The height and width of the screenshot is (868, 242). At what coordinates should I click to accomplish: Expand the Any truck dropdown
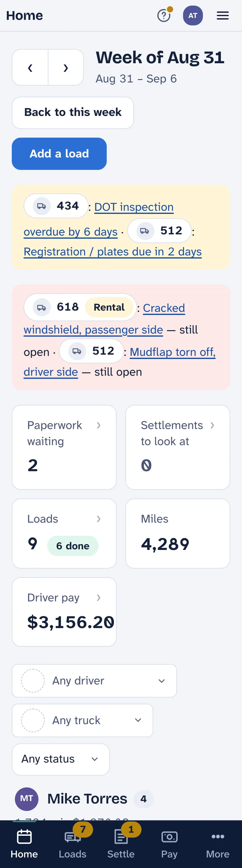tap(83, 720)
